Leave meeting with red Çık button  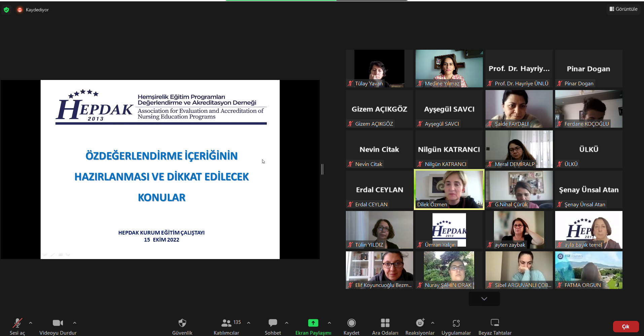(x=626, y=327)
